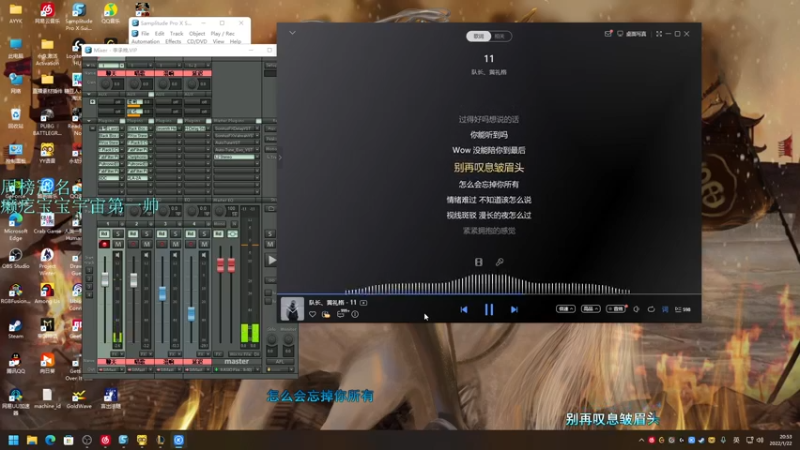
Task: Open the Object menu in Samplitude
Action: point(197,34)
